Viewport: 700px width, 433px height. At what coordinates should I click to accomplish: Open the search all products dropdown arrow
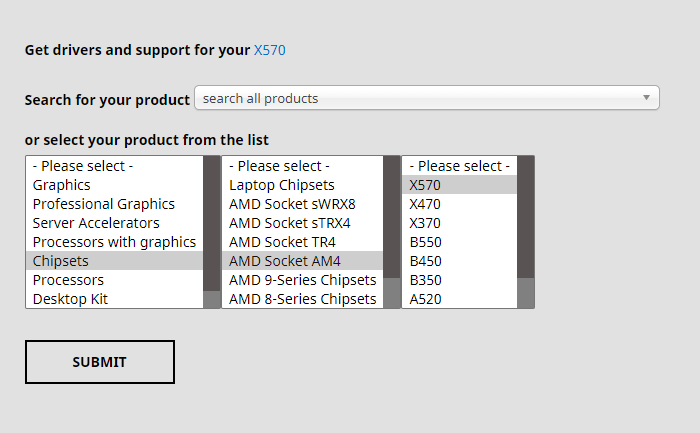click(646, 98)
